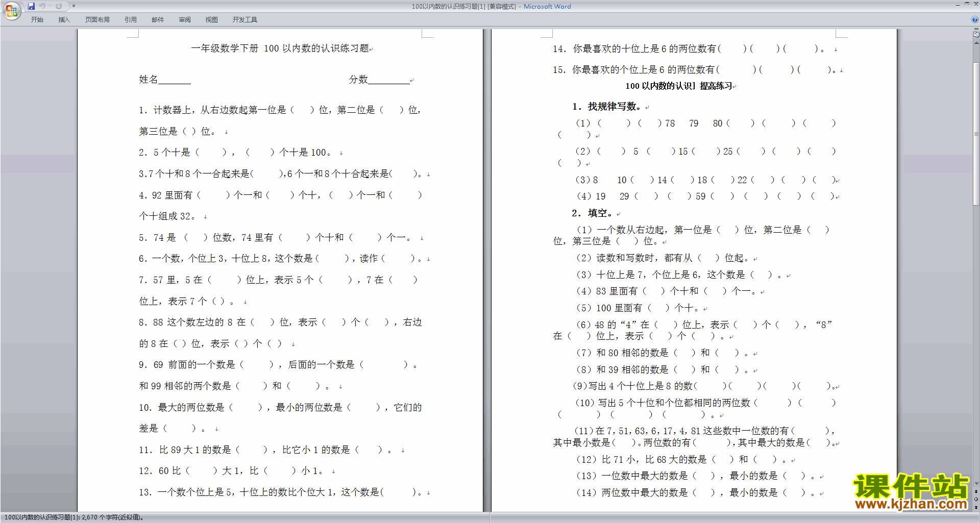Click the blue Help question mark icon
This screenshot has height=523, width=980.
(x=975, y=20)
